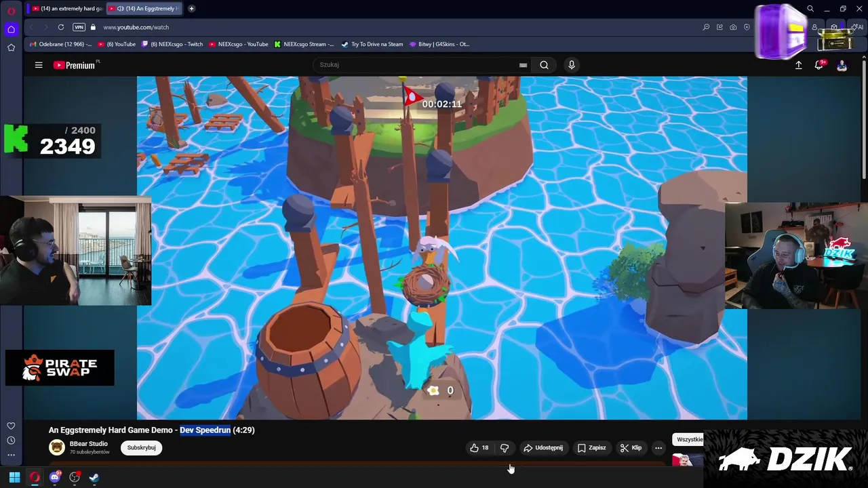Open the taskbar app with red dot

tap(75, 478)
